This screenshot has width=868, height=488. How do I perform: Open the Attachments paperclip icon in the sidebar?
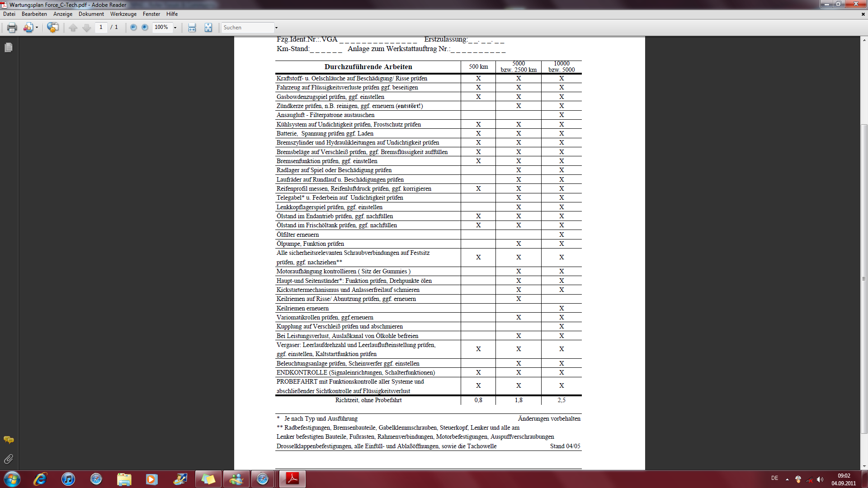click(9, 459)
